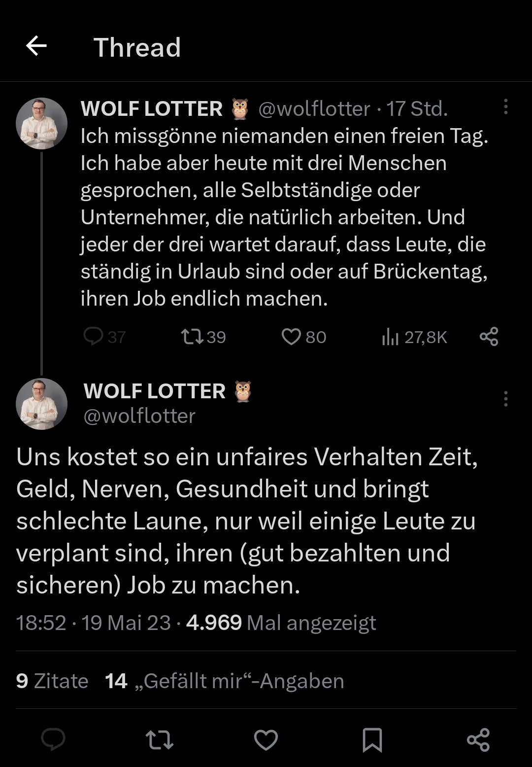Open WOLF LOTTER name on main tweet

click(x=155, y=391)
